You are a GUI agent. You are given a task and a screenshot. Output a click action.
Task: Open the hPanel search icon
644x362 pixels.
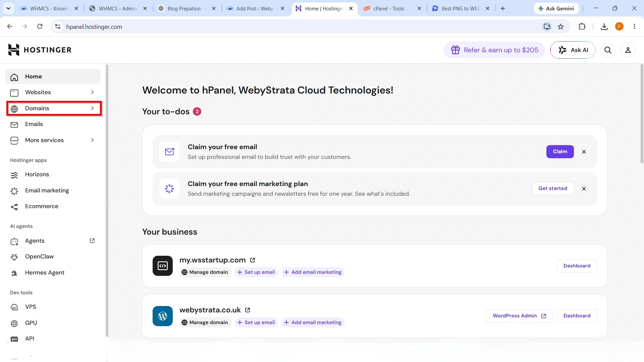(x=608, y=50)
